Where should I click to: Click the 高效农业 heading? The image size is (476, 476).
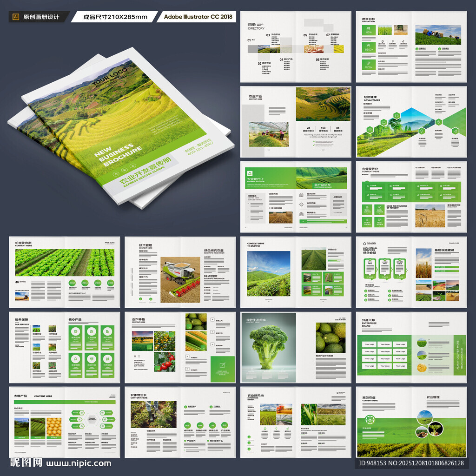click(x=369, y=397)
